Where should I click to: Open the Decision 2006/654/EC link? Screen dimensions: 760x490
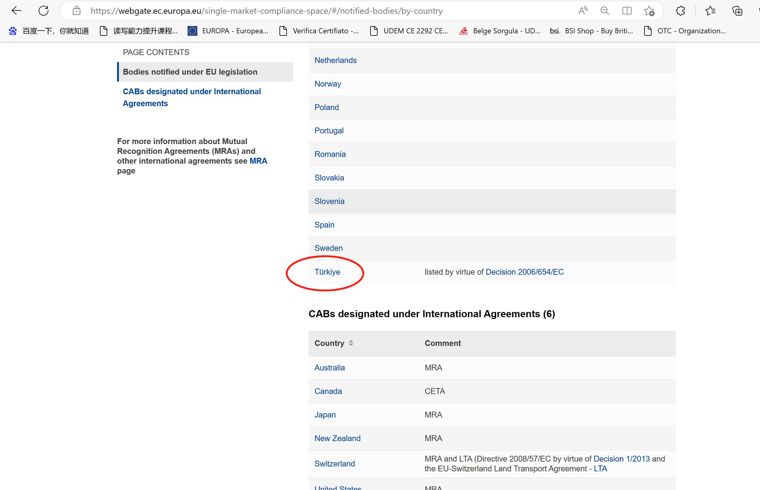click(524, 272)
